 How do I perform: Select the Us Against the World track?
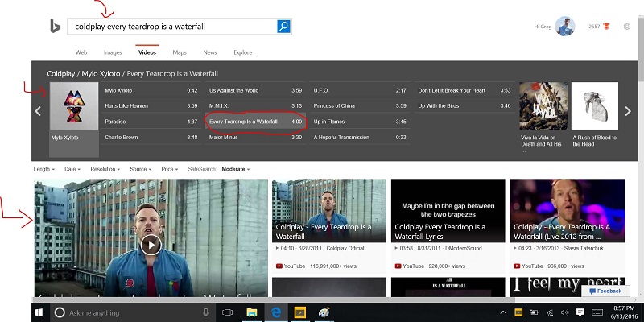[255, 90]
